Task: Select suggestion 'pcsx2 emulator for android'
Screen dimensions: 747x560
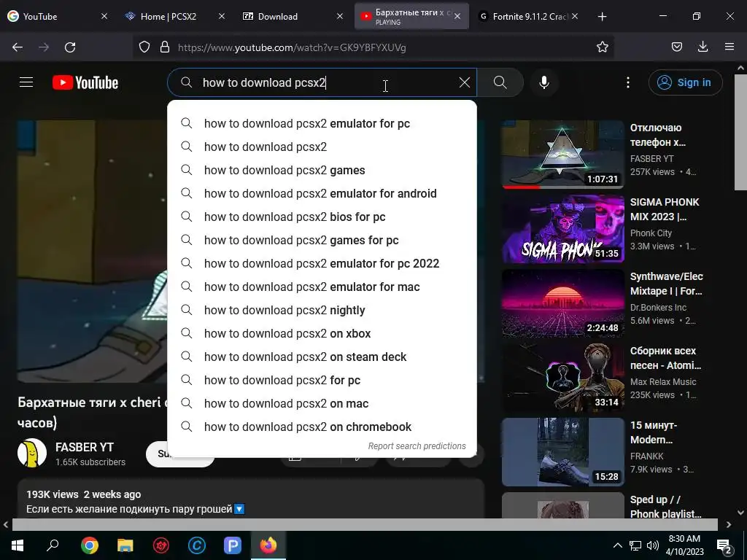Action: tap(322, 193)
